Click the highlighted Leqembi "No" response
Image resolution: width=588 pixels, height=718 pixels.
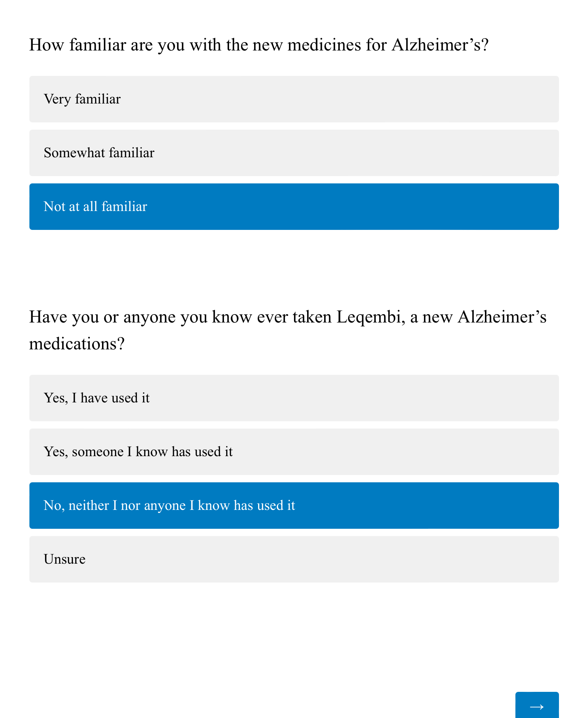(294, 506)
